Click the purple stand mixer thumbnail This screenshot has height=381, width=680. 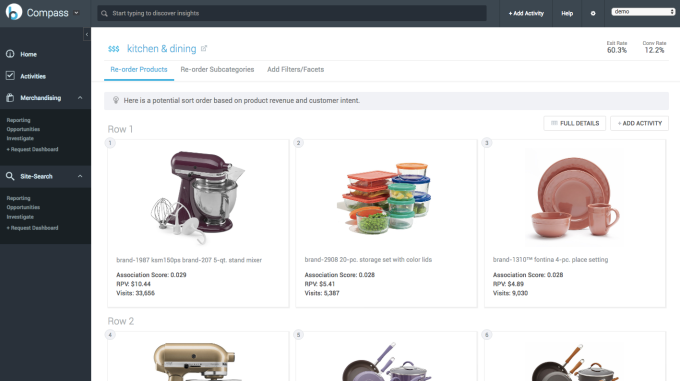(198, 197)
